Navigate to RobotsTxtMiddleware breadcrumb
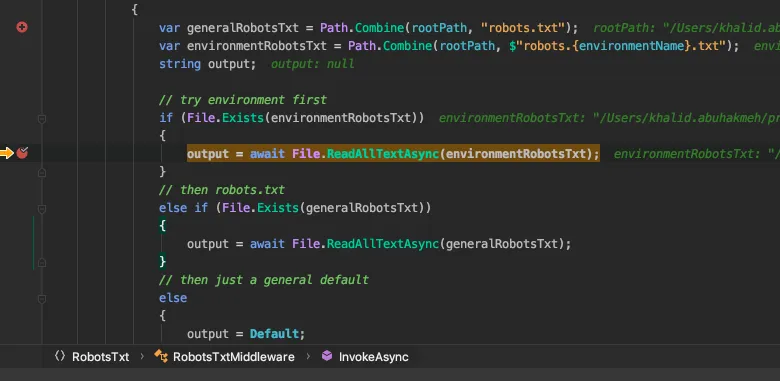This screenshot has height=381, width=780. (x=234, y=357)
